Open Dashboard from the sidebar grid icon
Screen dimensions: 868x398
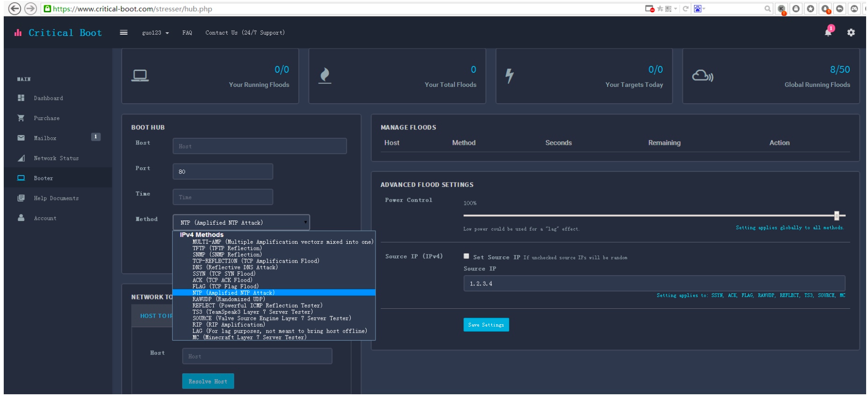(x=21, y=98)
